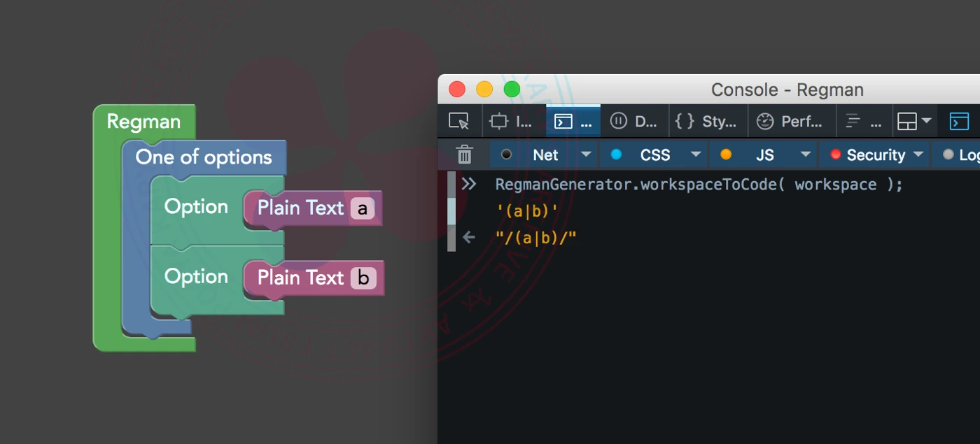
Task: Click the trash icon to clear console
Action: click(464, 155)
